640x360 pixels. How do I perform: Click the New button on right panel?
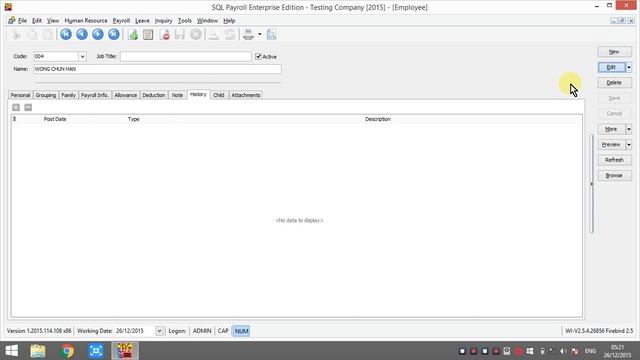pyautogui.click(x=614, y=52)
